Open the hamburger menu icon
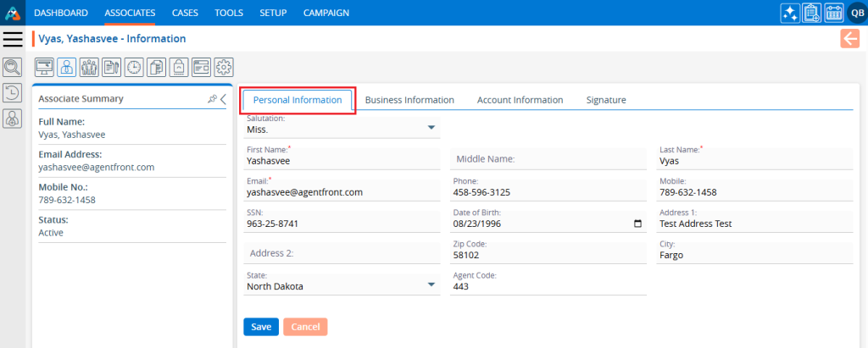This screenshot has height=348, width=868. [x=13, y=39]
